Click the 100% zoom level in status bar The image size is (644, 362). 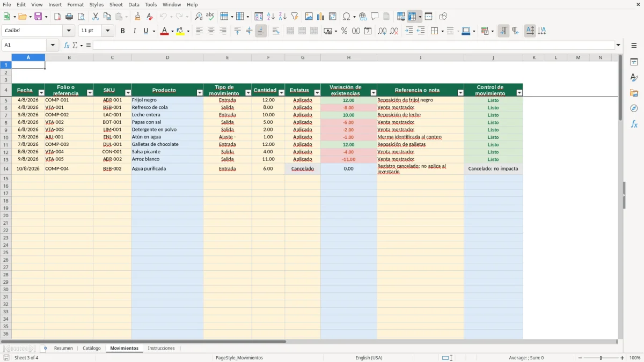tap(634, 358)
